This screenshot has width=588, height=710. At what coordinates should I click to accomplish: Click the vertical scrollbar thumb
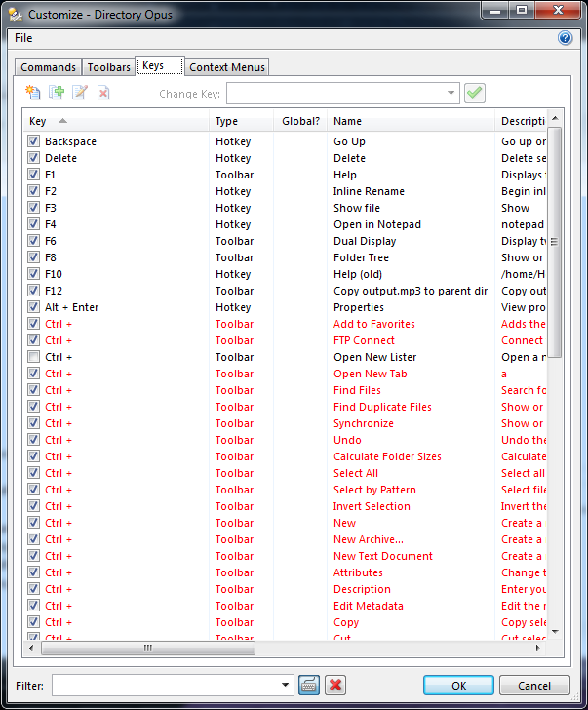click(555, 242)
